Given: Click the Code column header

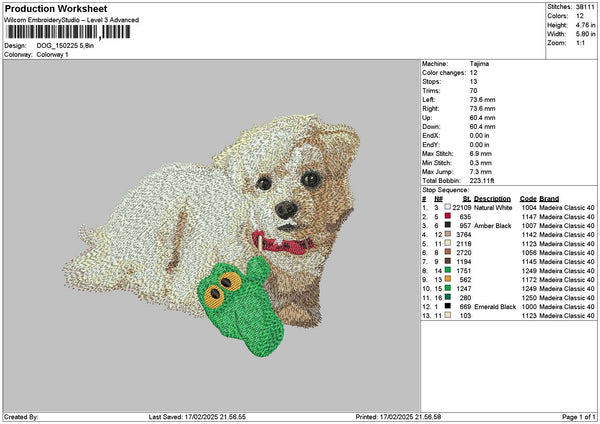Looking at the screenshot, I should click(528, 199).
